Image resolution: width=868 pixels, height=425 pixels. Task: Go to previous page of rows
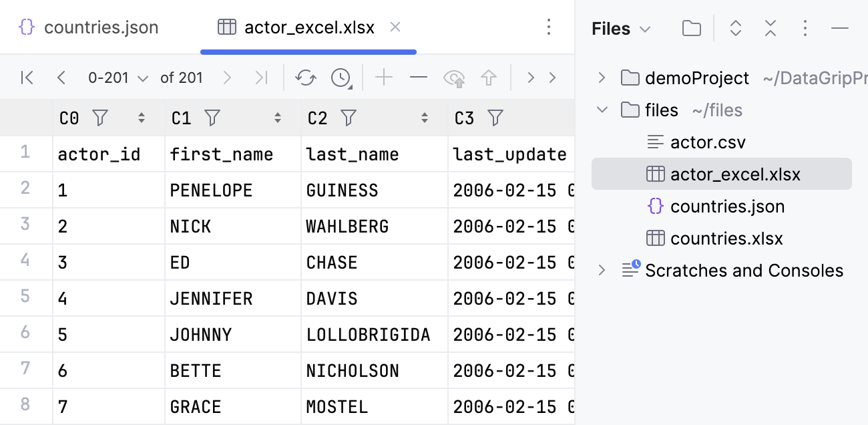tap(61, 78)
